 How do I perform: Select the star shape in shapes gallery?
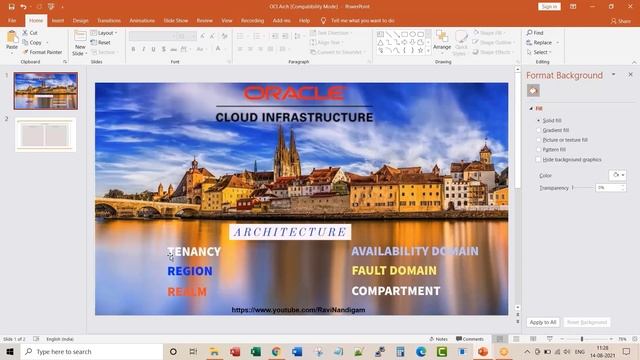420,50
